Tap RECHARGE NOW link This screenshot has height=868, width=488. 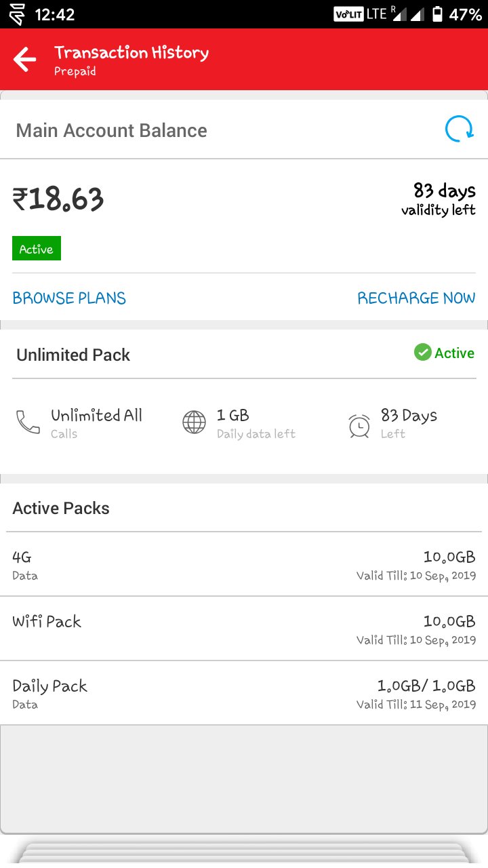point(416,298)
